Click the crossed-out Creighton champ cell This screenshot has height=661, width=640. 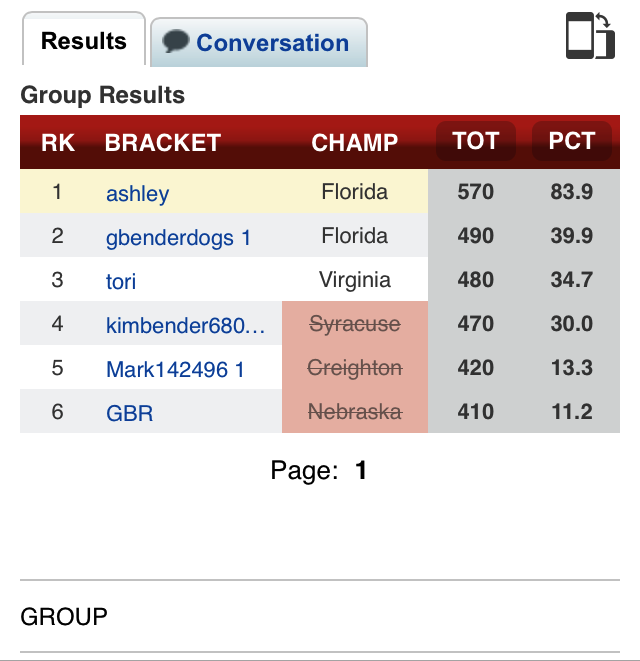(x=354, y=368)
